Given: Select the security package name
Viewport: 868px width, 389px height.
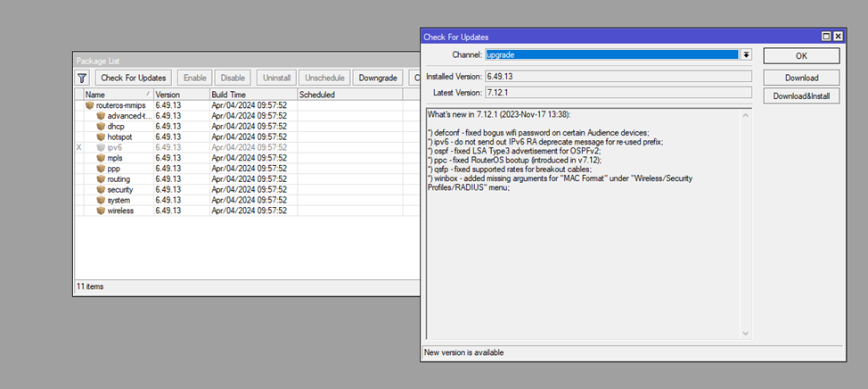Looking at the screenshot, I should click(x=120, y=189).
